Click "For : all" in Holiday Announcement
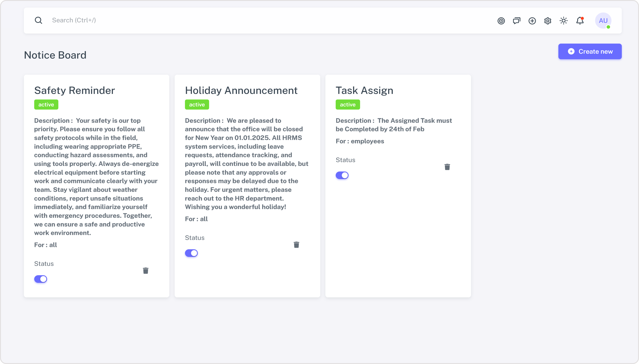The width and height of the screenshot is (639, 364). coord(196,219)
